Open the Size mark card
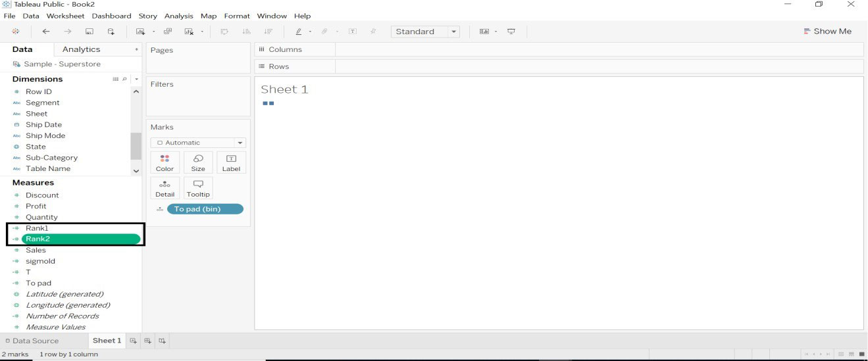 click(x=198, y=162)
